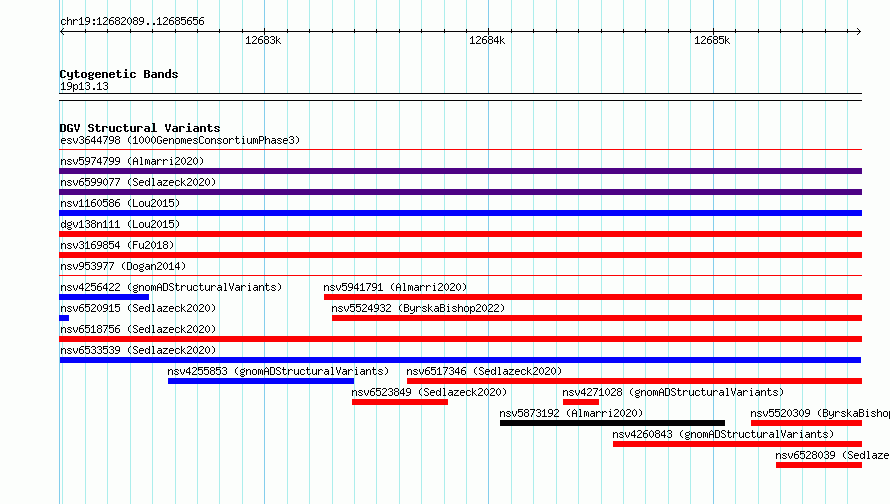
Task: Click the nsv4256422 gnomAD variant label
Action: click(x=171, y=287)
